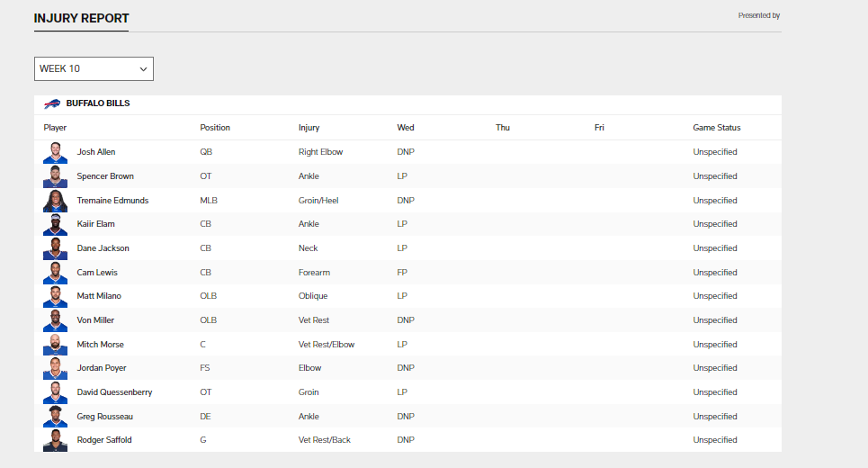
Task: Open Cam Lewis' player link
Action: 97,273
